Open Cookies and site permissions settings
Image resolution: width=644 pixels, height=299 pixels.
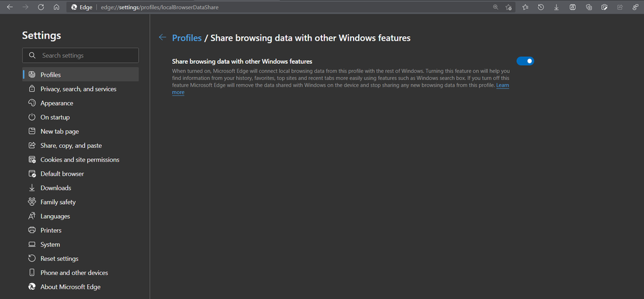tap(81, 160)
